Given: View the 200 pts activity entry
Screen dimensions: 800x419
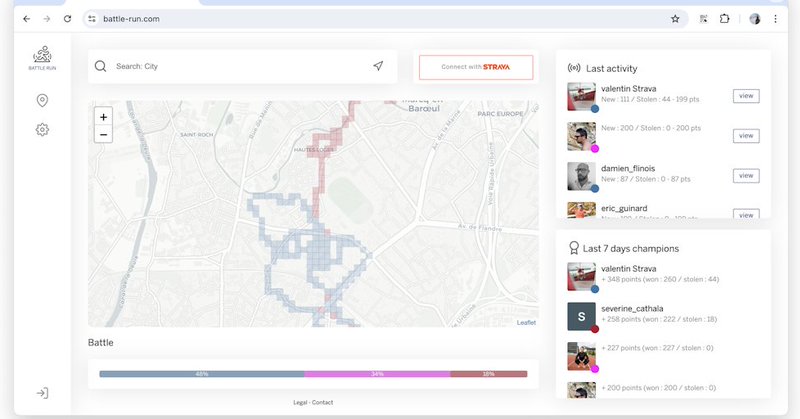Looking at the screenshot, I should (x=746, y=136).
